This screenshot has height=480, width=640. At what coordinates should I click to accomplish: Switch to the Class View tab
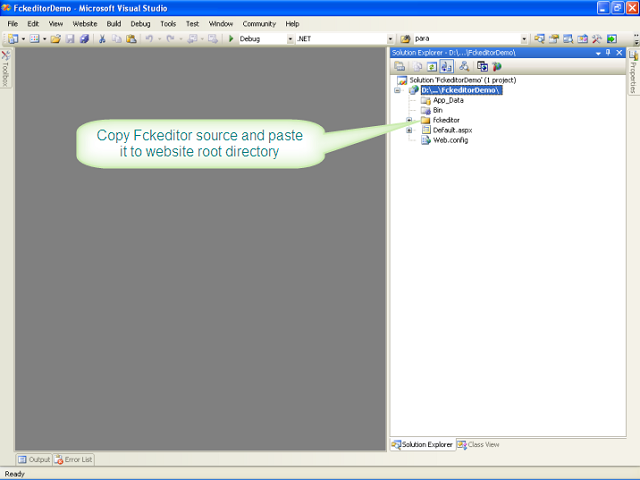coord(478,444)
